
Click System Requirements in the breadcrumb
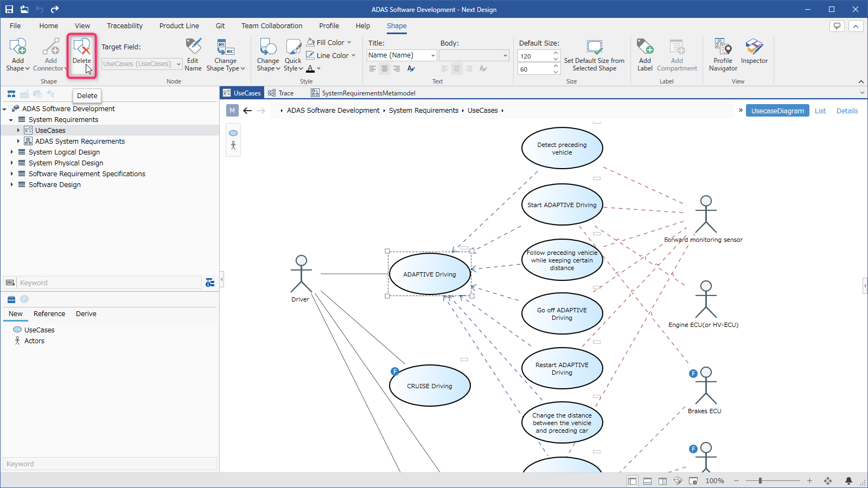(x=424, y=111)
